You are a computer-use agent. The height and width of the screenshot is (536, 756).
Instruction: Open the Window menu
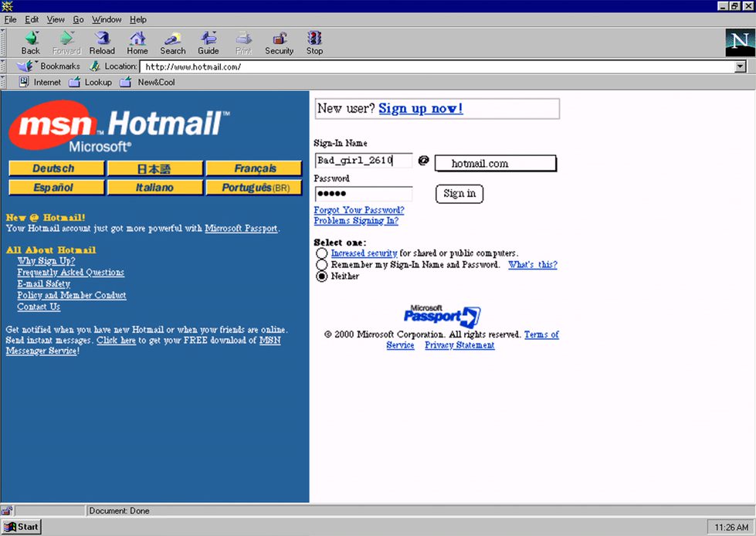coord(107,19)
